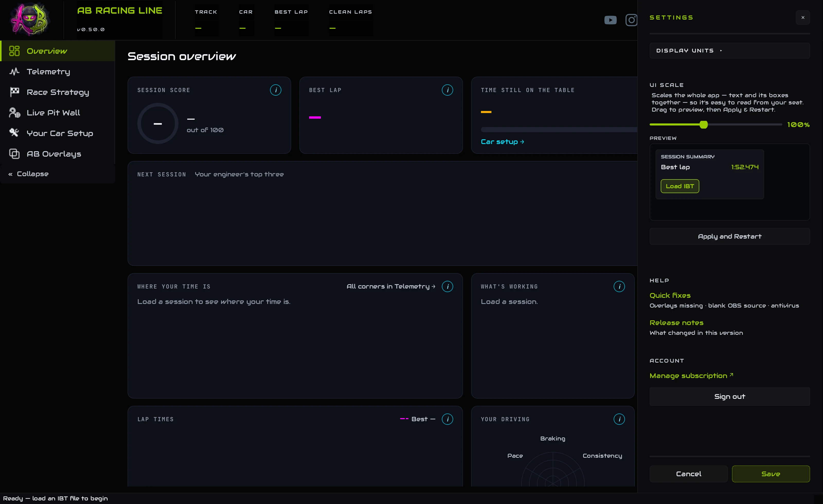Click the v0.50.0 version label
The image size is (823, 504).
91,29
